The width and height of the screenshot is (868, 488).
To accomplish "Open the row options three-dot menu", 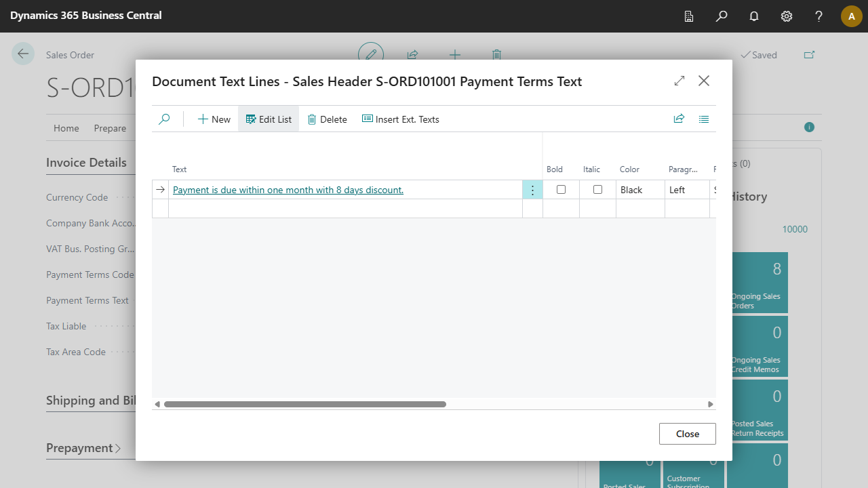I will (532, 190).
